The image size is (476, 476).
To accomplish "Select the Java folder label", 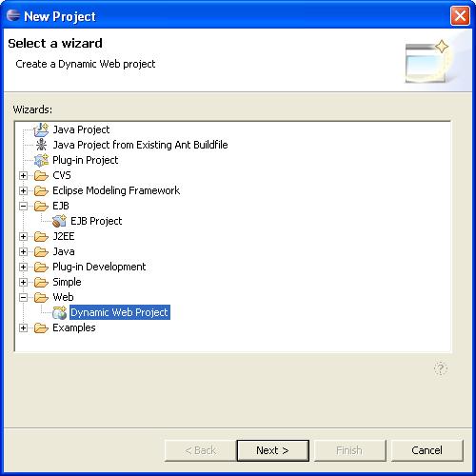I will point(64,251).
